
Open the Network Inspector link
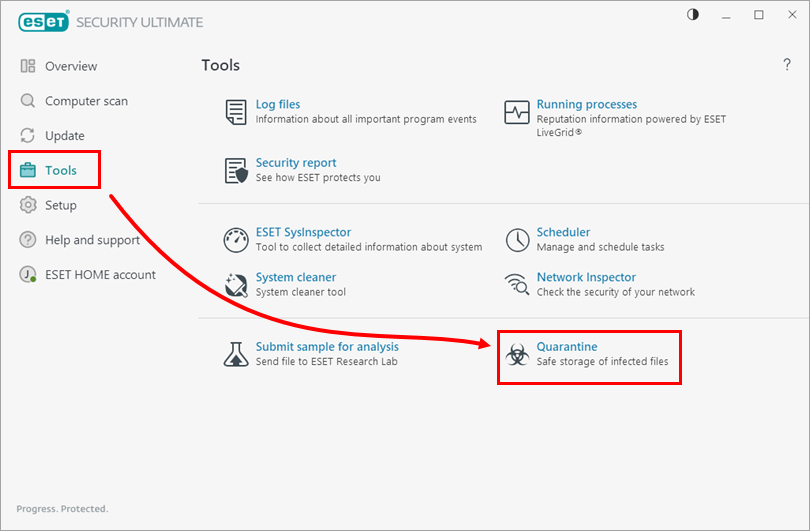click(586, 277)
